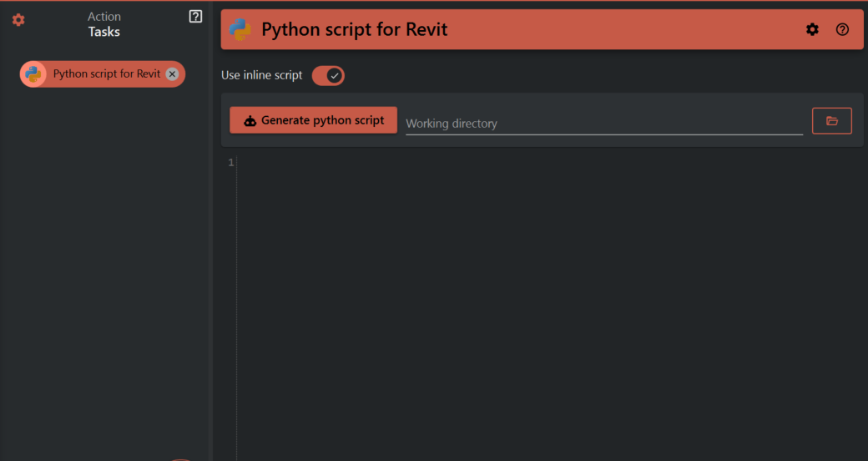Toggle the Use inline script switch
Viewport: 868px width, 461px height.
click(328, 75)
